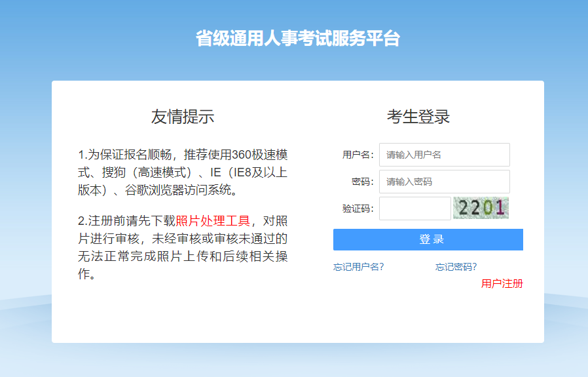Click the tip text starting 1.为保证报名顺畅
The width and height of the screenshot is (588, 377).
(183, 172)
